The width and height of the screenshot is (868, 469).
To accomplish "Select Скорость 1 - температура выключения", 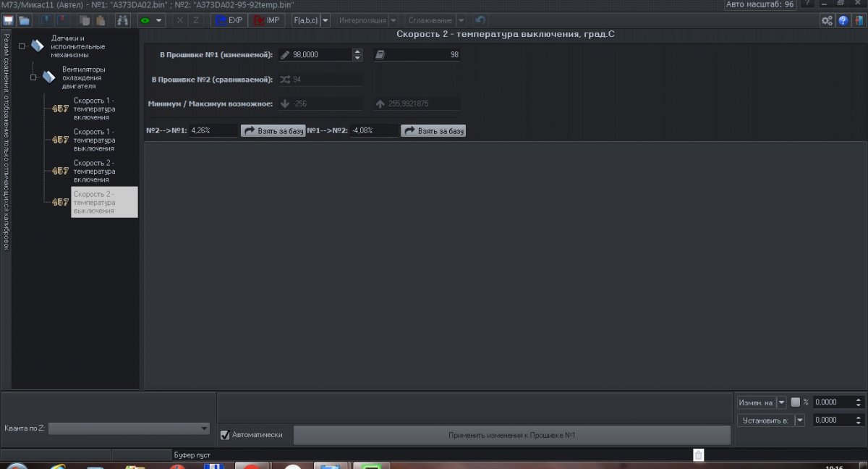I will coord(95,140).
